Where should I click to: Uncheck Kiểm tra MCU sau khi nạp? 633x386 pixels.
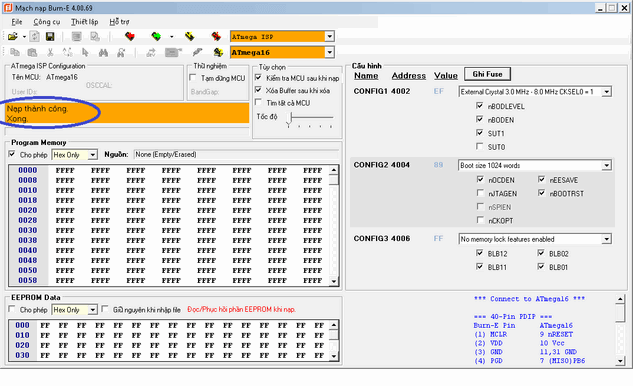[x=258, y=78]
